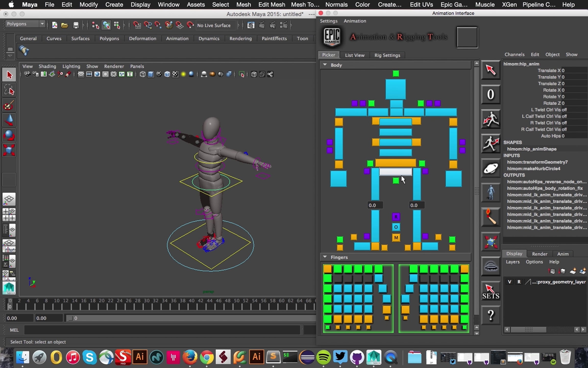588x368 pixels.
Task: Select himom:makeNurbCircle4 under INPUTS
Action: (534, 169)
